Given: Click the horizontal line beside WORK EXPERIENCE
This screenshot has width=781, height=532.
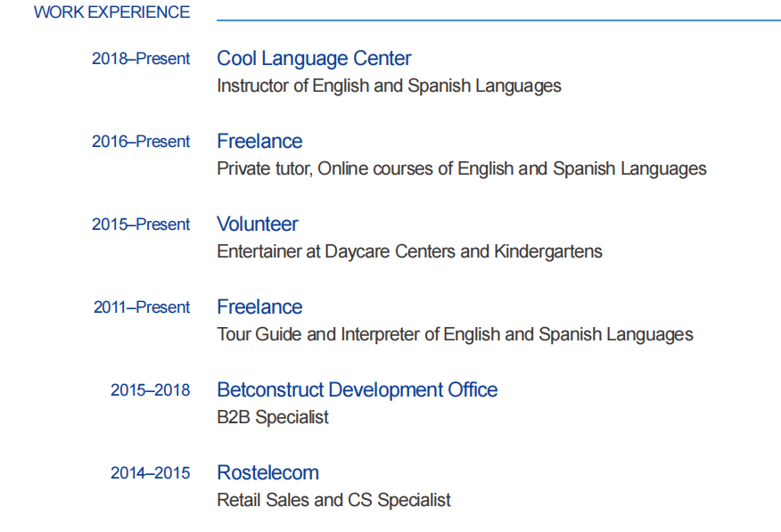Looking at the screenshot, I should (497, 20).
